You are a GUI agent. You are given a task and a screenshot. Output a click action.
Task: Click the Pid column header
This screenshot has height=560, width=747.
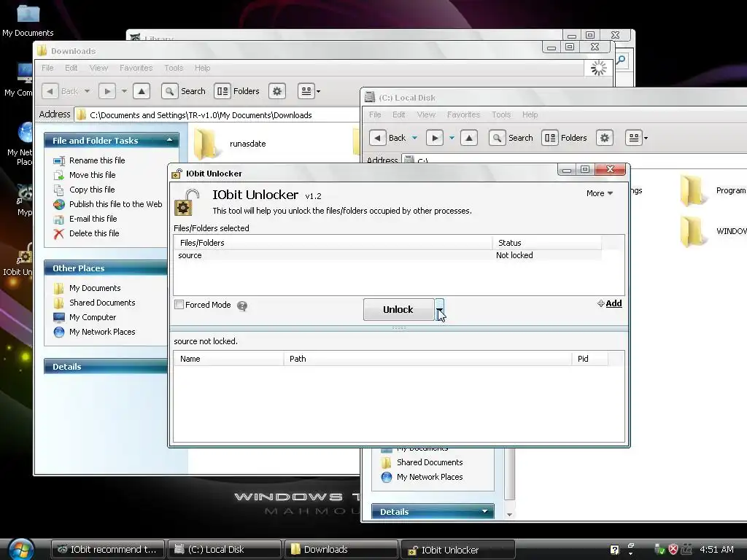[589, 359]
